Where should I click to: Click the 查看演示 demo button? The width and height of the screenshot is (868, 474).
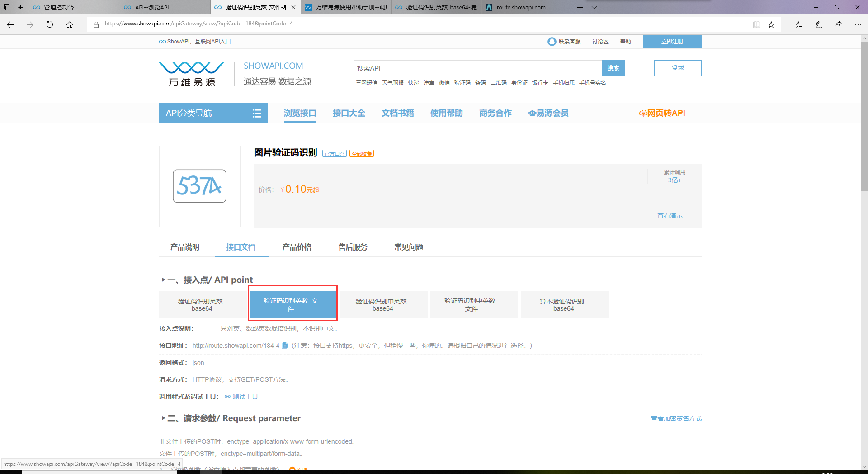(x=670, y=216)
